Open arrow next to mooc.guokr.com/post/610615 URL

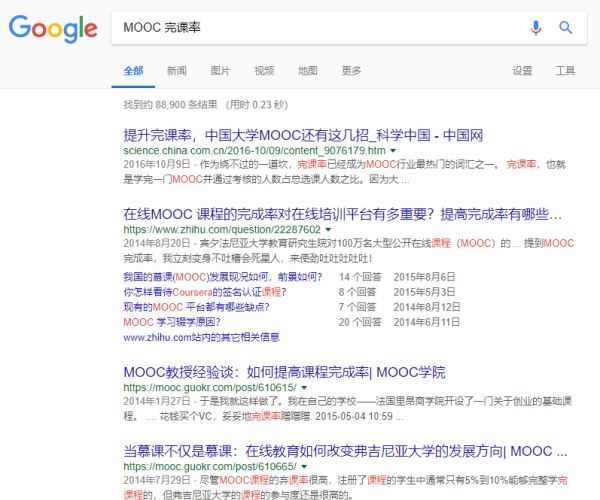(305, 388)
